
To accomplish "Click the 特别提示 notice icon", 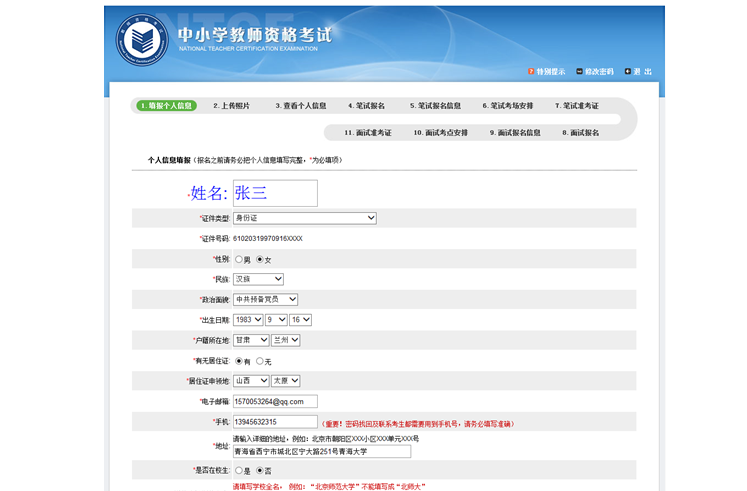I will [530, 72].
